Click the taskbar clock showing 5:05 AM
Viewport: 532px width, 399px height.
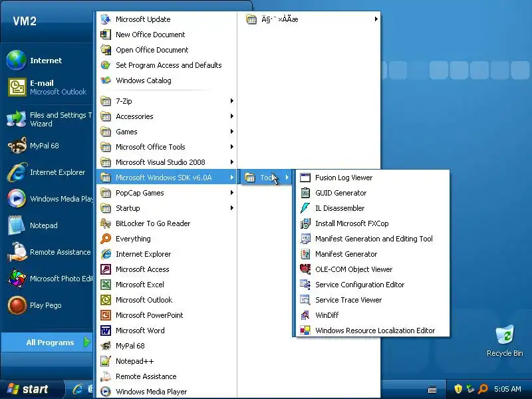coord(507,389)
